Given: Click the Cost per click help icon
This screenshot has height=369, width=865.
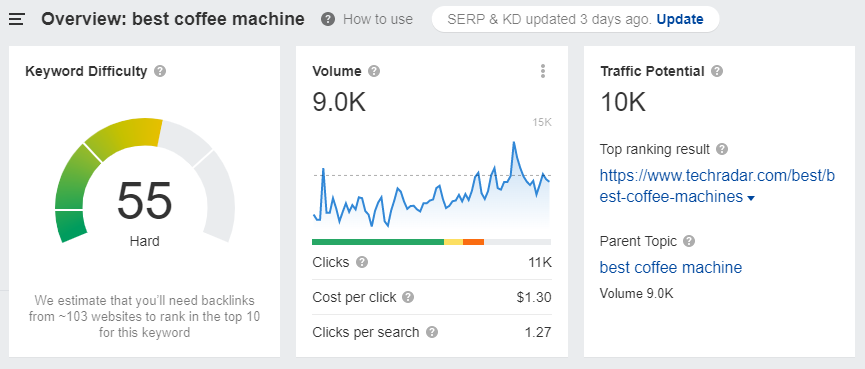Looking at the screenshot, I should click(408, 297).
